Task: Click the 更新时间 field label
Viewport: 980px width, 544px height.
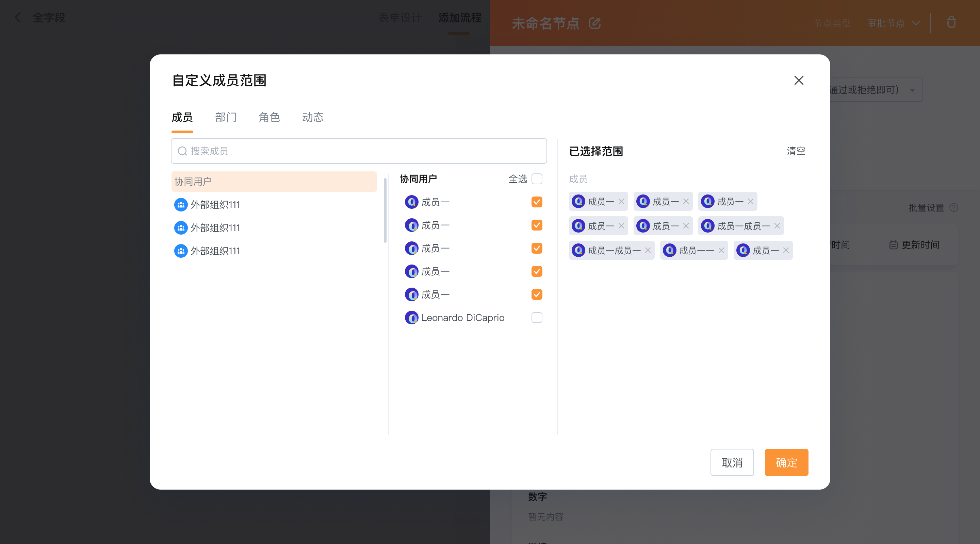Action: (x=920, y=245)
